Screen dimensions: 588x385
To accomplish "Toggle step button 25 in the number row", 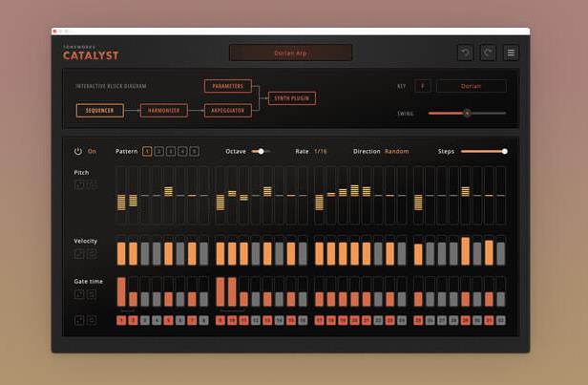I will (418, 320).
